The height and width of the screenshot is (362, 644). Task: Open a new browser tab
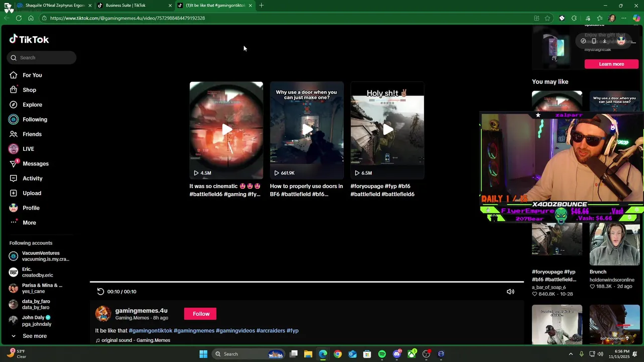pyautogui.click(x=261, y=6)
